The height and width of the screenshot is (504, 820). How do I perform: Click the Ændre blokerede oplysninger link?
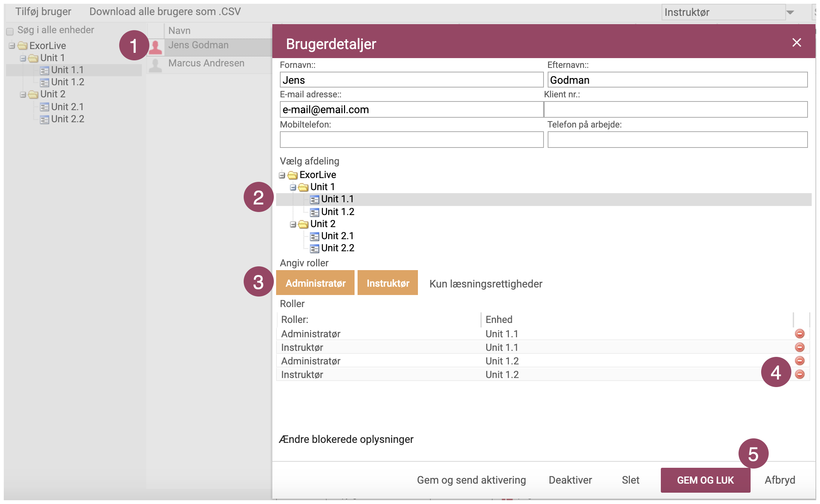346,439
